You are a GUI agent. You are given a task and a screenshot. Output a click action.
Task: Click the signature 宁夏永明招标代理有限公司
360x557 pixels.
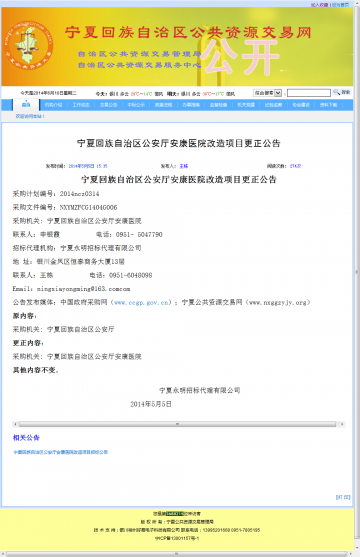point(199,390)
